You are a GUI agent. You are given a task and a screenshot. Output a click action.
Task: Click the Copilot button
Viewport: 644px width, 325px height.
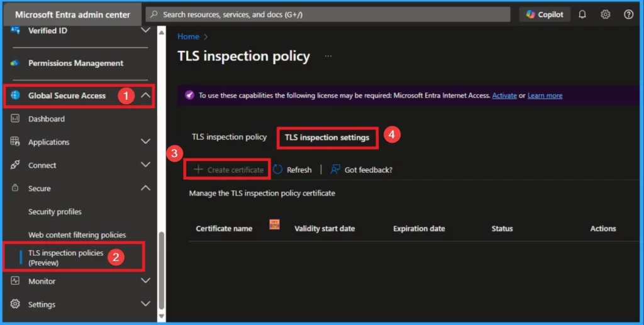point(545,14)
